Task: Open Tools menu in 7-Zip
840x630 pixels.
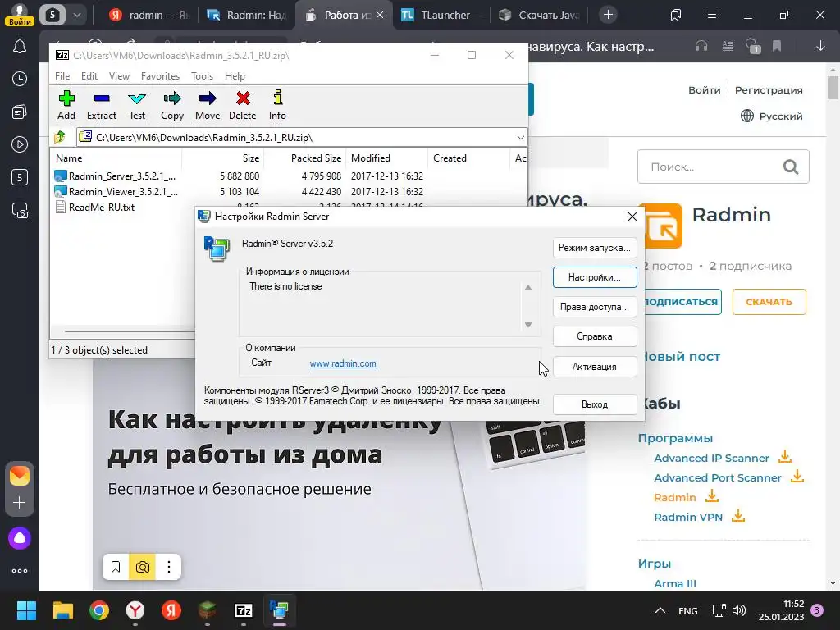Action: (202, 76)
